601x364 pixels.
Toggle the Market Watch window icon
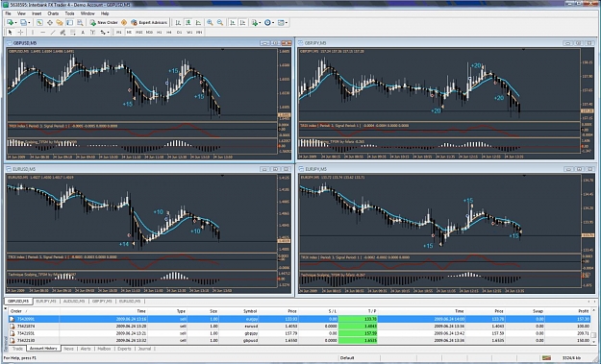coord(39,23)
